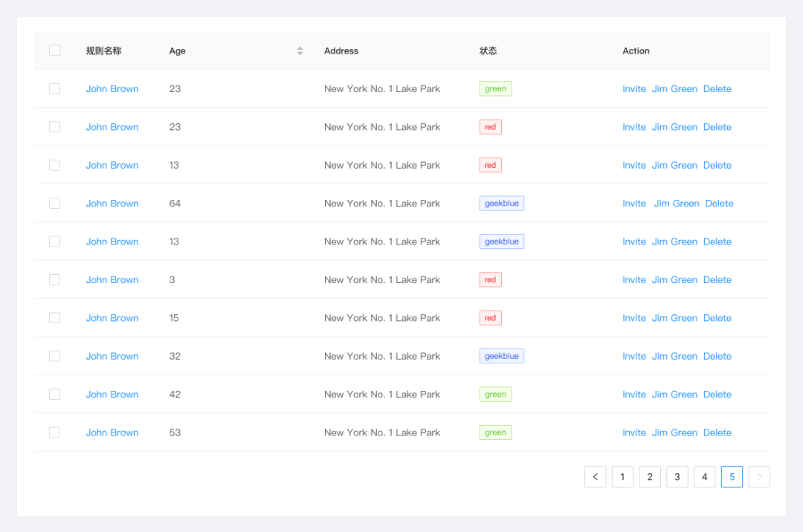This screenshot has width=803, height=532.
Task: Sort the table by Age column
Action: (x=300, y=51)
